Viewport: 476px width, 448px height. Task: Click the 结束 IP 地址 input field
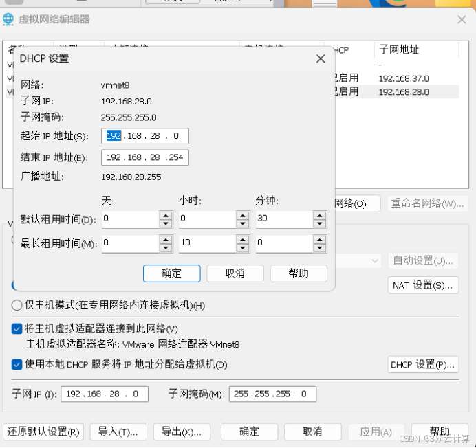click(144, 158)
